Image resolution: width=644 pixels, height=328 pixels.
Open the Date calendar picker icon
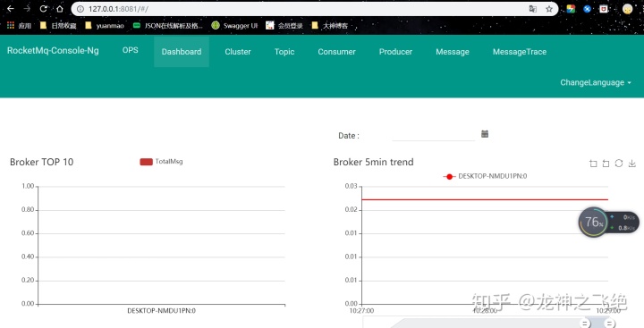tap(485, 134)
